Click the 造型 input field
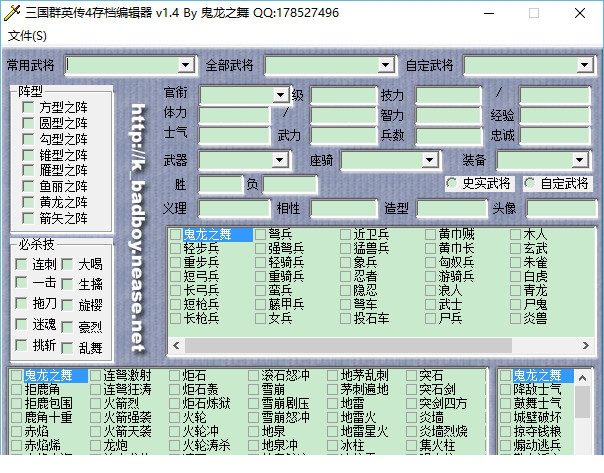Image resolution: width=604 pixels, height=473 pixels. point(452,208)
